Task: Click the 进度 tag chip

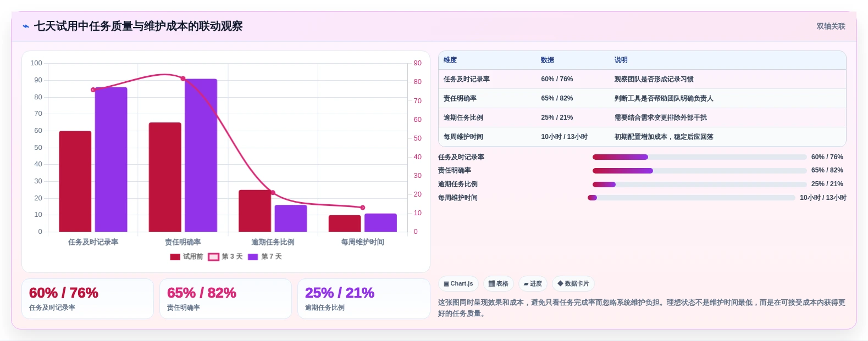Action: click(x=533, y=284)
